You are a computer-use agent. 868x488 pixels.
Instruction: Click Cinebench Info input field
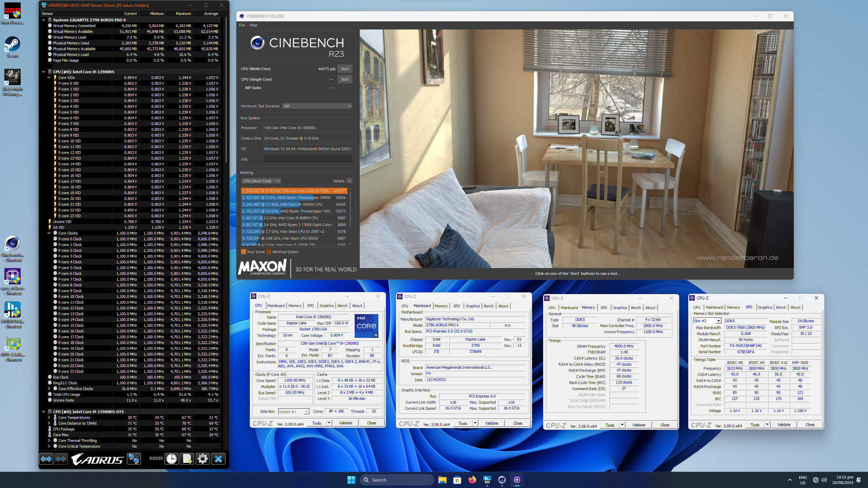click(308, 159)
